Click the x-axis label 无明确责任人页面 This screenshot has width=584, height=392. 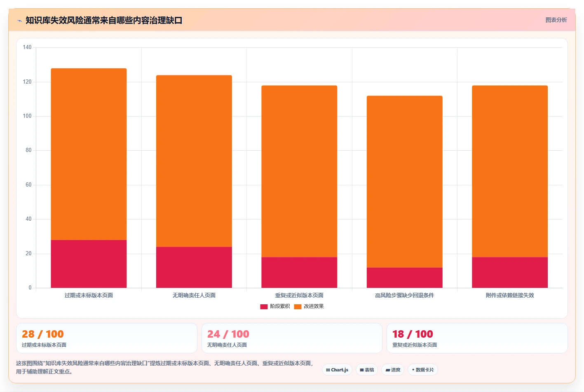click(x=194, y=295)
